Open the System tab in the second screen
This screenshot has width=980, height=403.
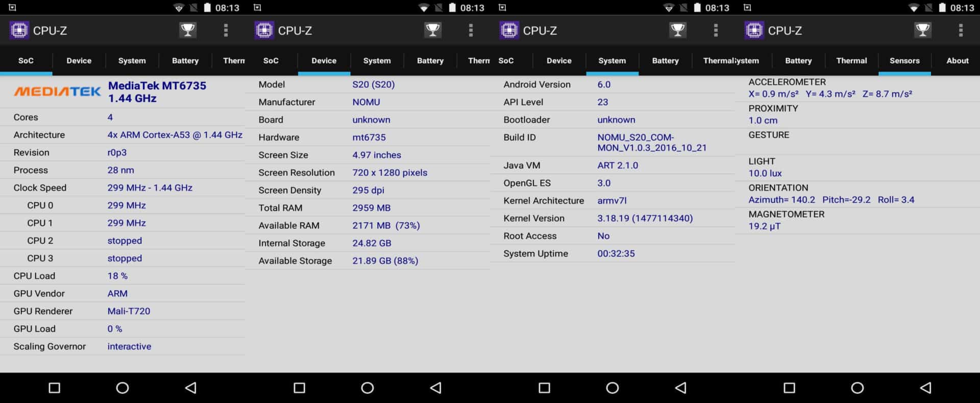(x=377, y=60)
